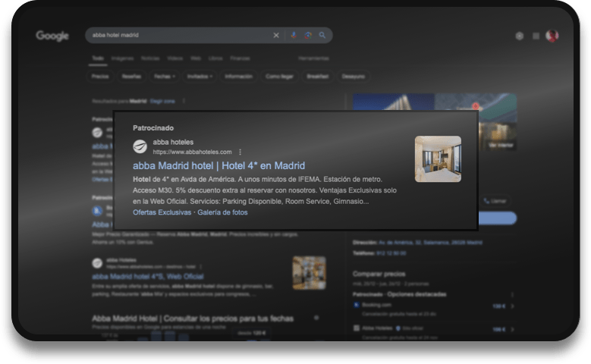
Task: Expand the Invitados dropdown chip
Action: click(x=200, y=77)
